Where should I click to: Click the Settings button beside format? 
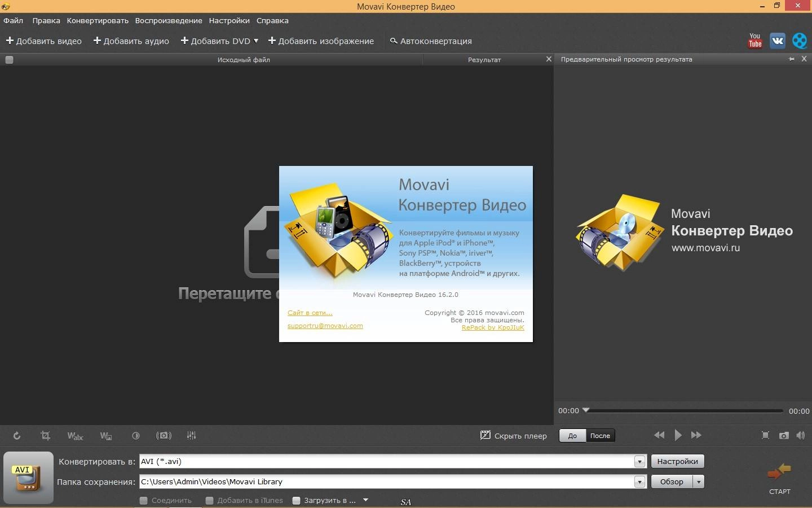coord(677,461)
